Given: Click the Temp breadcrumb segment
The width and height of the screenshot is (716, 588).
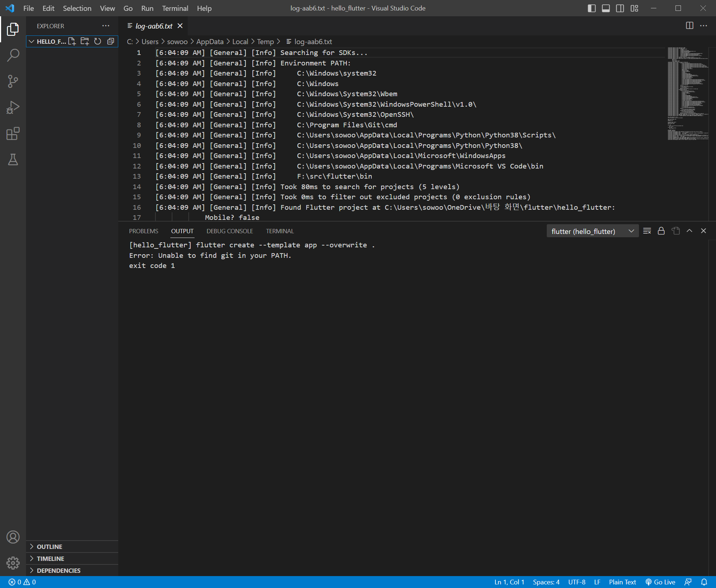Looking at the screenshot, I should [265, 42].
